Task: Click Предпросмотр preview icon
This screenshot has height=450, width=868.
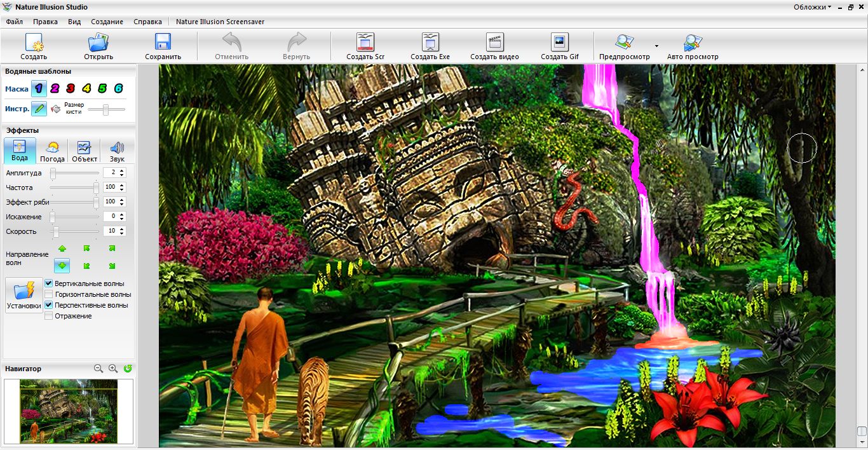Action: (625, 42)
